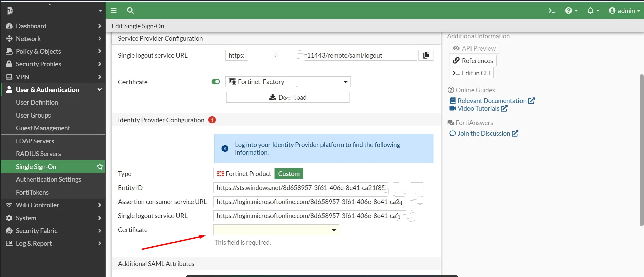Toggle the hamburger menu icon

click(x=114, y=10)
